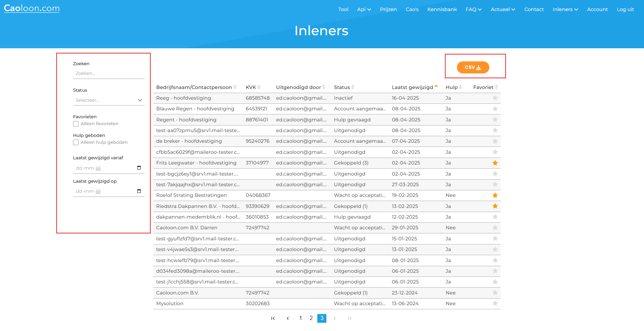Image resolution: width=644 pixels, height=331 pixels.
Task: Expand the Actueel dropdown menu
Action: (503, 9)
